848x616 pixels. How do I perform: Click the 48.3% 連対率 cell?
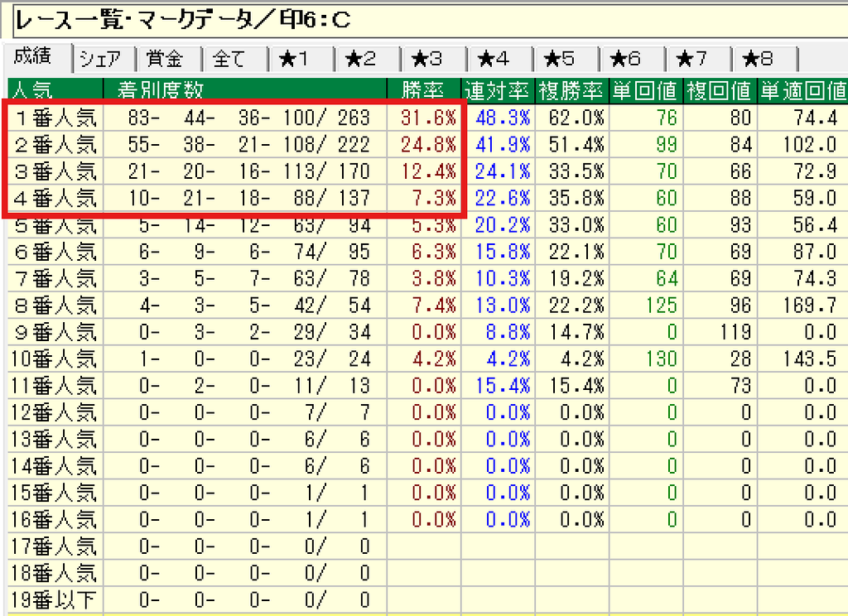tap(498, 118)
